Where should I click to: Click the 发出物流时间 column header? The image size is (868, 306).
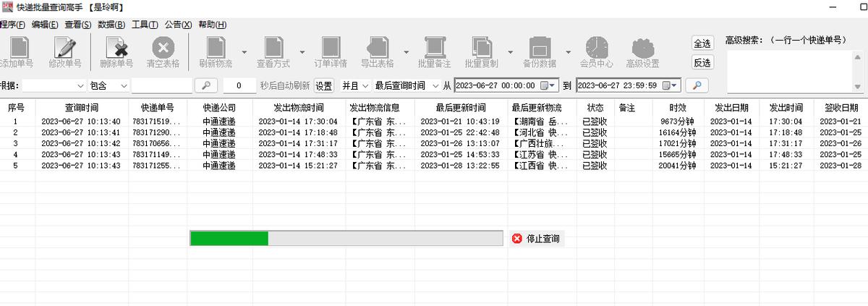pos(299,107)
